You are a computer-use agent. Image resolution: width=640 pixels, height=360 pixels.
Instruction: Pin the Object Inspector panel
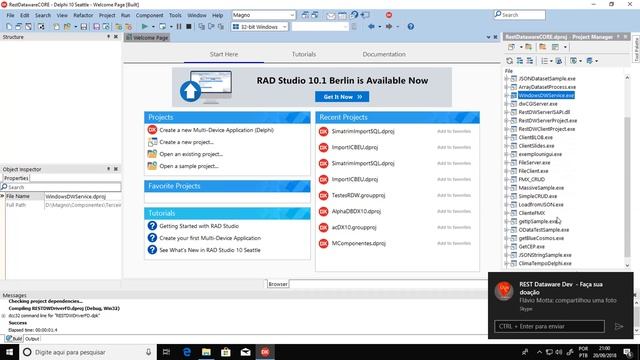tap(109, 169)
